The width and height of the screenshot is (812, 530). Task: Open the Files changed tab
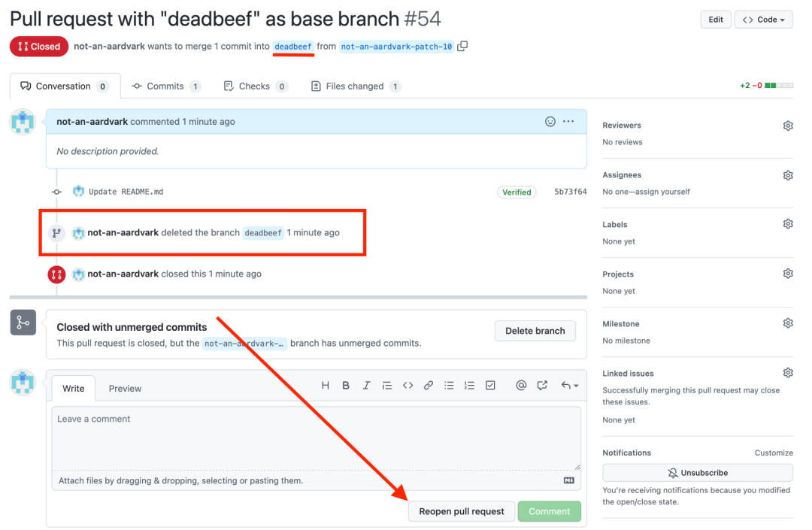[355, 86]
